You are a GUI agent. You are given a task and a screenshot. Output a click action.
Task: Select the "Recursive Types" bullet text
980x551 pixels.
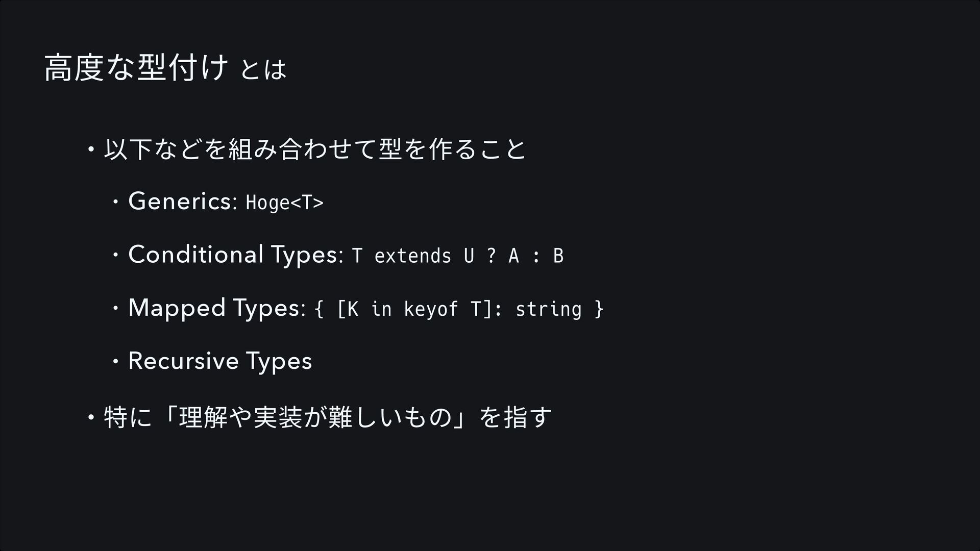[220, 361]
